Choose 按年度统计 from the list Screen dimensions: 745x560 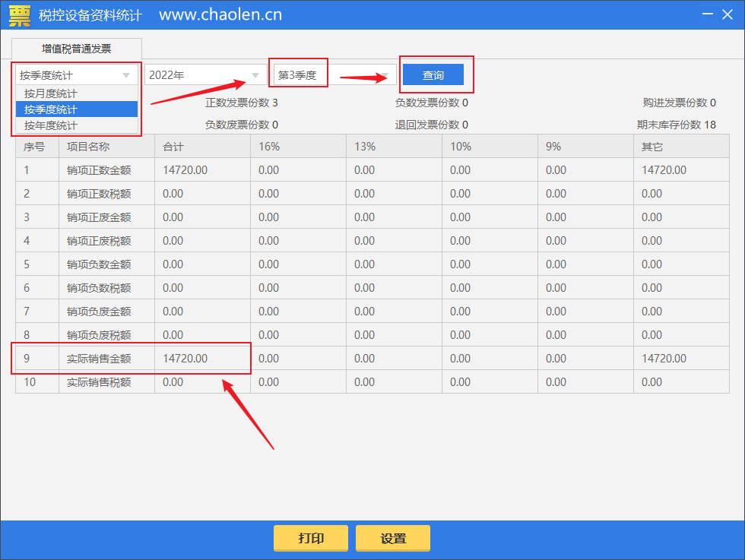click(77, 125)
